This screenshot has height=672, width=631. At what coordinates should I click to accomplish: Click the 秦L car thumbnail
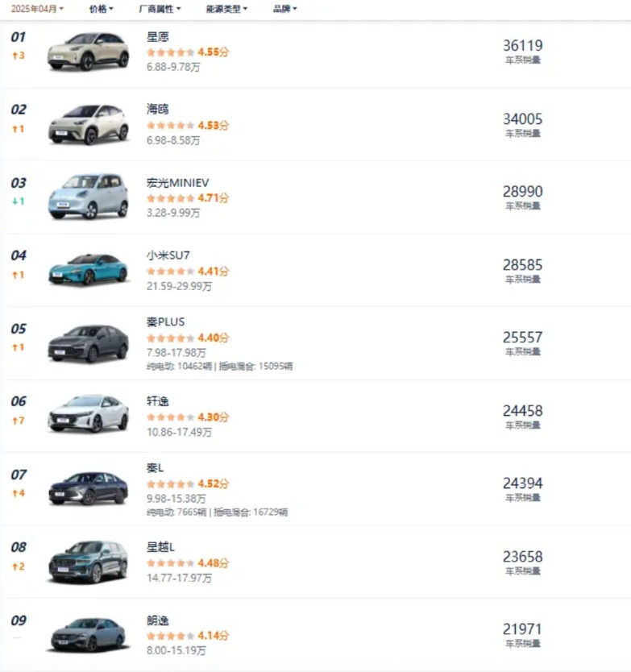[x=88, y=488]
